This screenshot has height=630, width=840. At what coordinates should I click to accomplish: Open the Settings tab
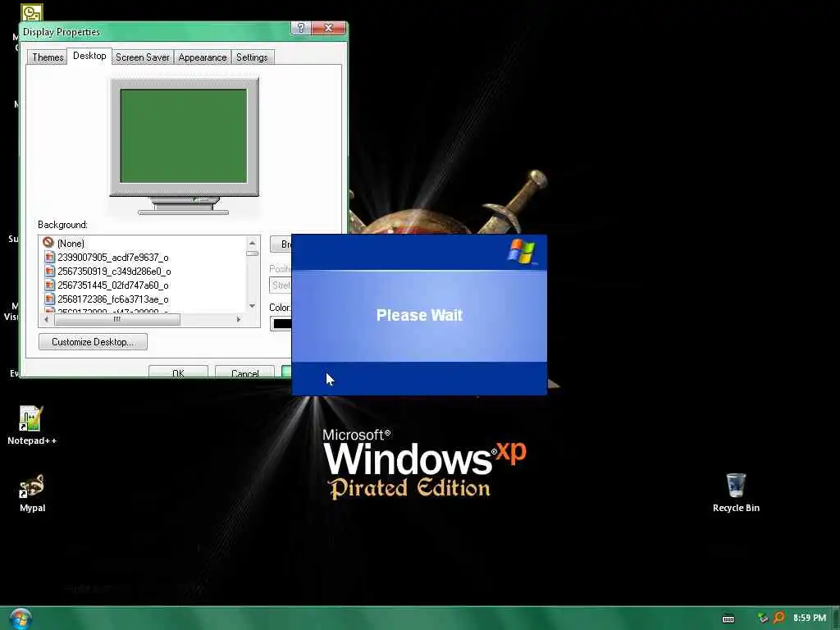(x=252, y=57)
